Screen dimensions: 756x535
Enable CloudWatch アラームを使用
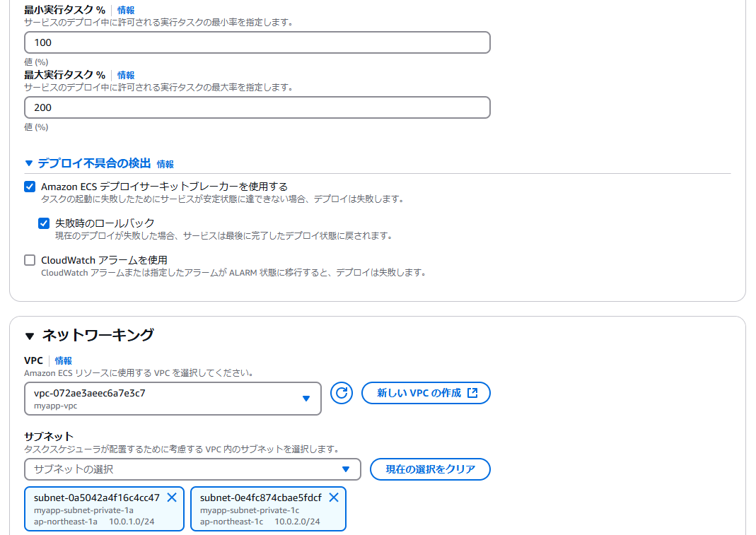(30, 259)
